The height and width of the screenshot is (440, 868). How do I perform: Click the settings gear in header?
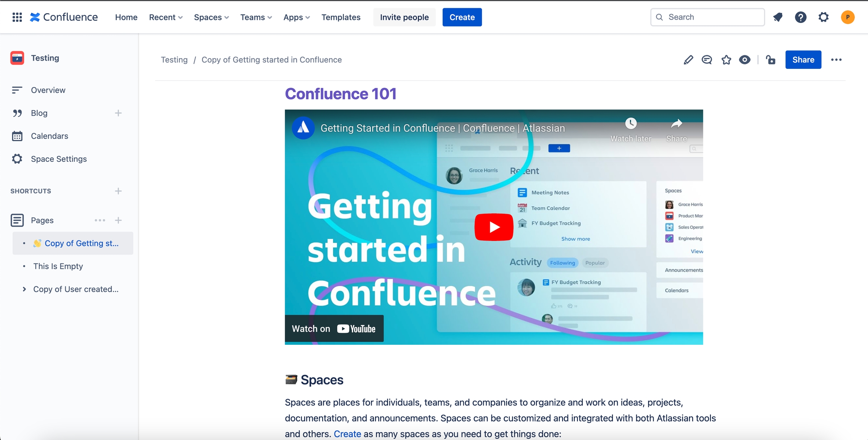824,17
